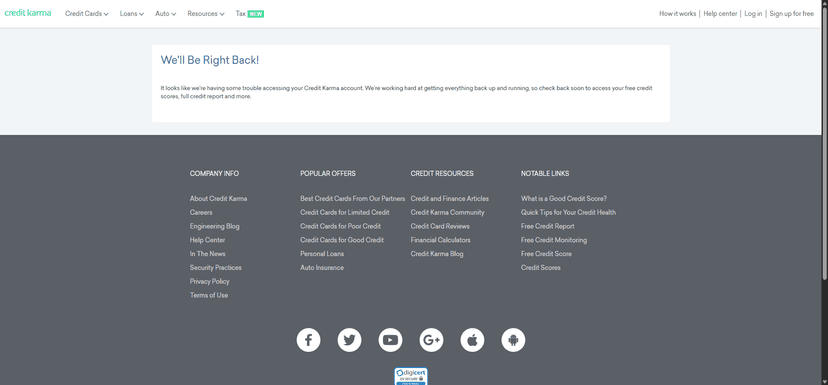Open Credit Cards for Good Credit
828x385 pixels.
click(x=342, y=240)
